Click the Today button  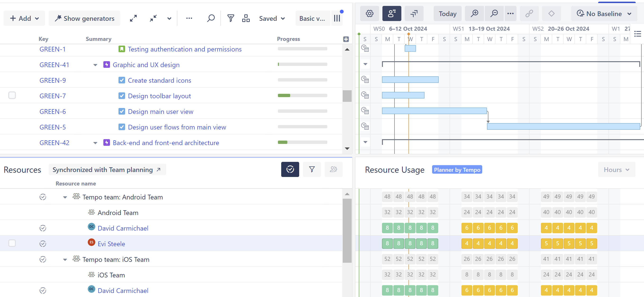click(447, 13)
